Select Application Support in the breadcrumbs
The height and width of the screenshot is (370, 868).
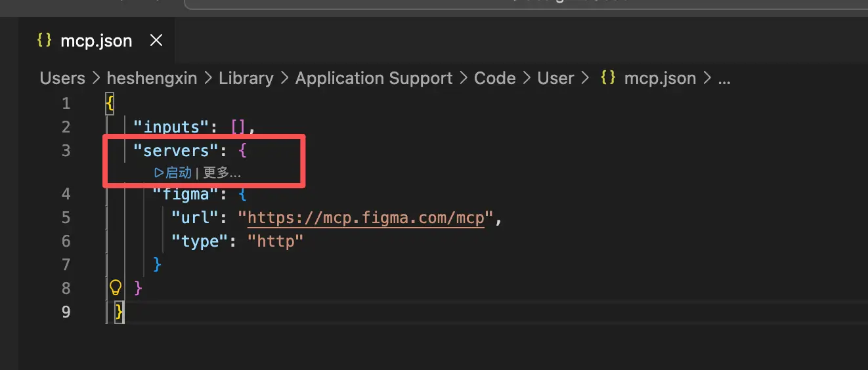pyautogui.click(x=374, y=79)
